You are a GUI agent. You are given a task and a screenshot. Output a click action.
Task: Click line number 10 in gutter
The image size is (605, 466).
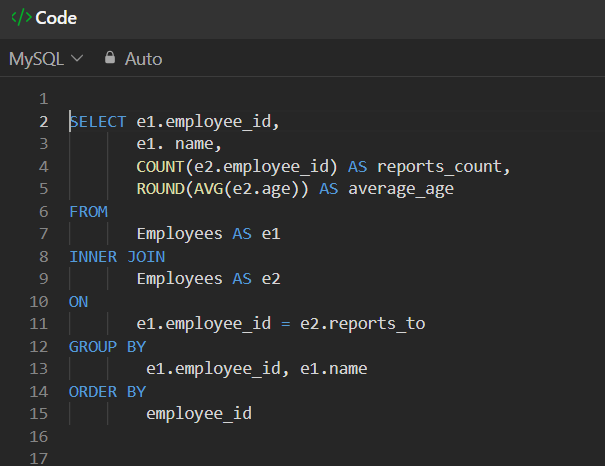39,302
